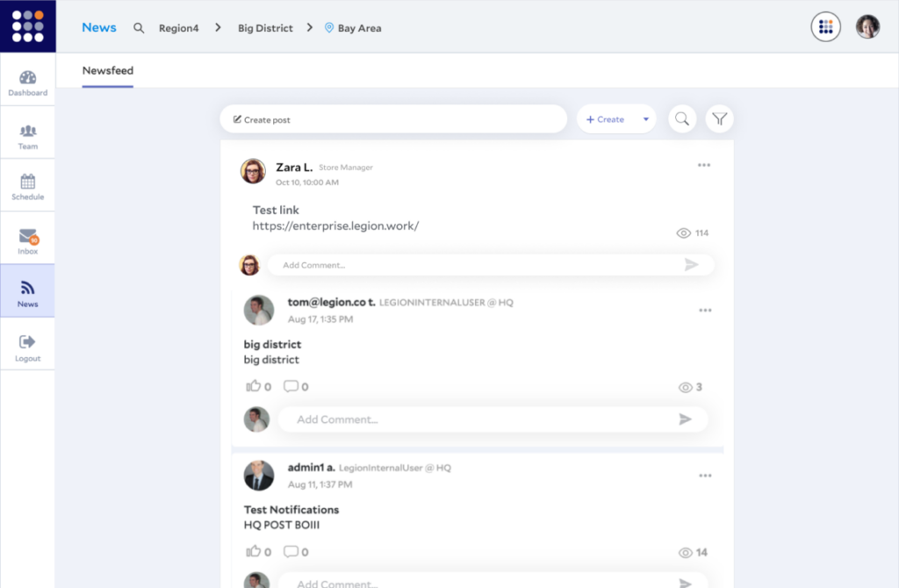
Task: Click Add Comment under big district post
Action: coord(493,419)
